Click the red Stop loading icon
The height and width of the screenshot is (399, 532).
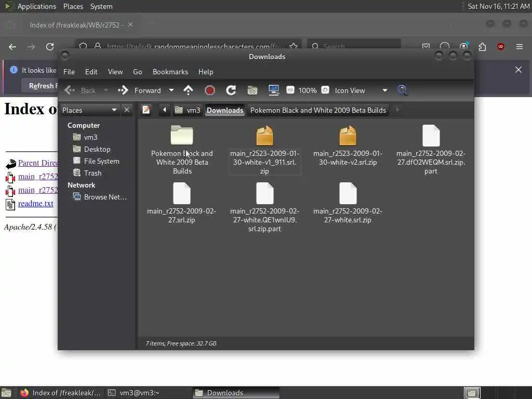click(210, 90)
